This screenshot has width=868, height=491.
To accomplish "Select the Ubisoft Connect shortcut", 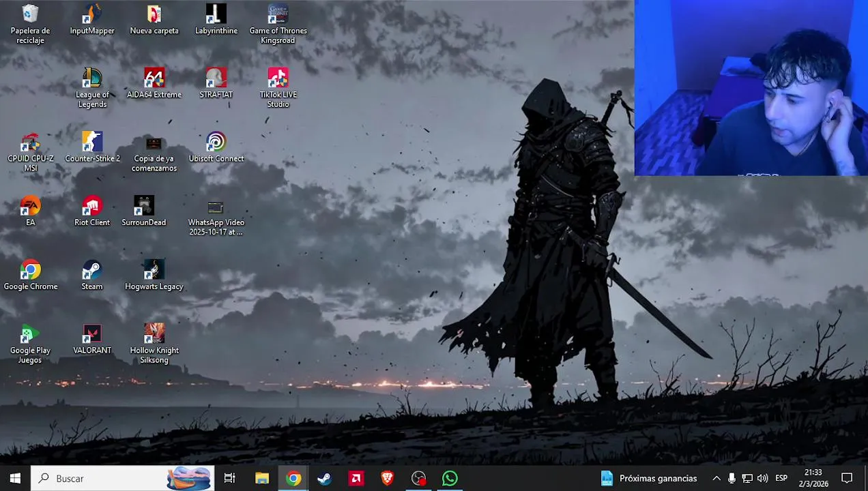I will coord(216,148).
